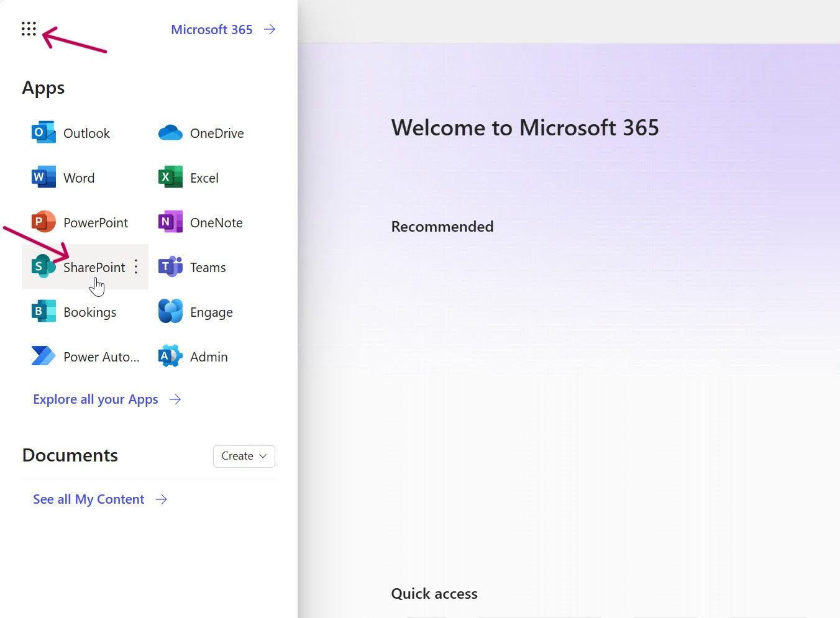Click the SharePoint label text
The width and height of the screenshot is (840, 618).
[x=94, y=267]
